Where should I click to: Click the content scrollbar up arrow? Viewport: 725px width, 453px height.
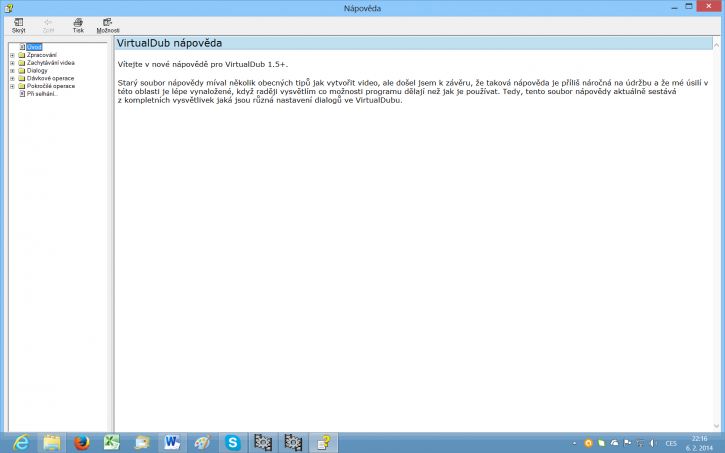tap(716, 45)
